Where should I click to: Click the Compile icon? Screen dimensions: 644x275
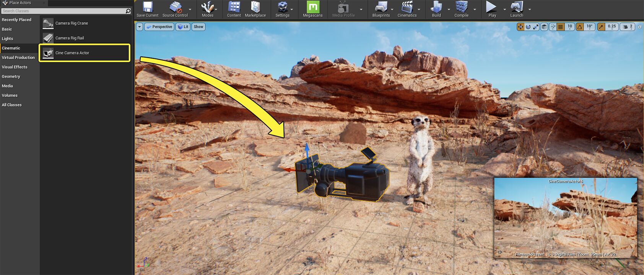(x=461, y=7)
